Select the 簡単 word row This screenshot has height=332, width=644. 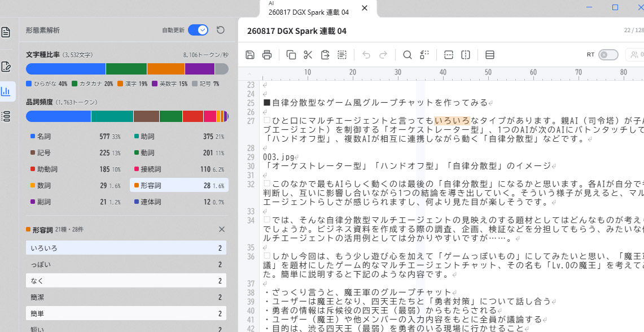[x=126, y=314]
